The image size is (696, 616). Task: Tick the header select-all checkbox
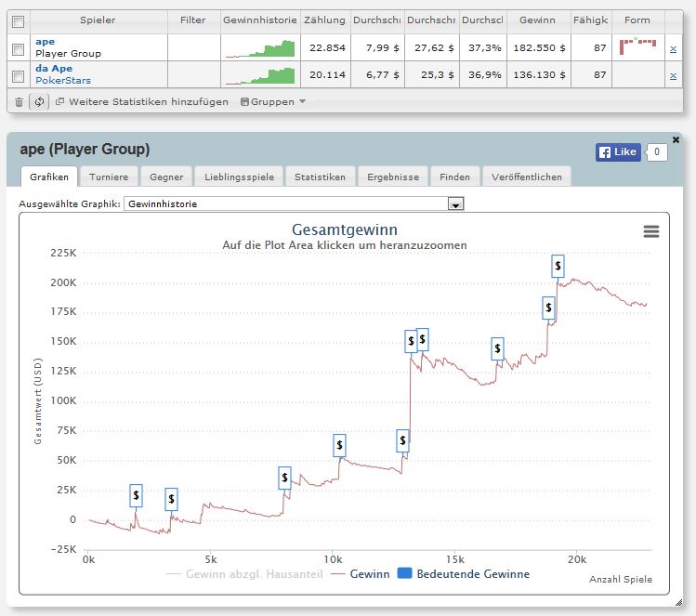[x=19, y=21]
